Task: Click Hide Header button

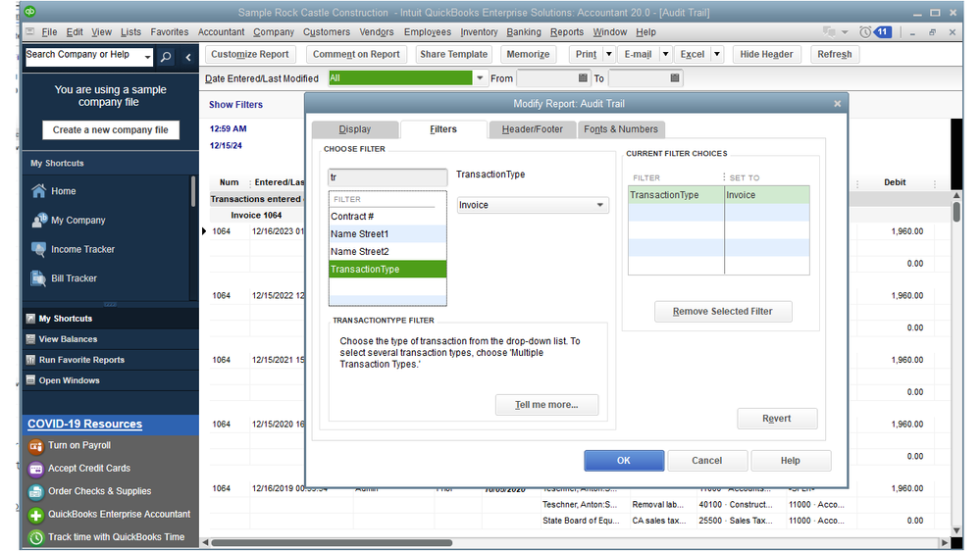Action: 767,54
